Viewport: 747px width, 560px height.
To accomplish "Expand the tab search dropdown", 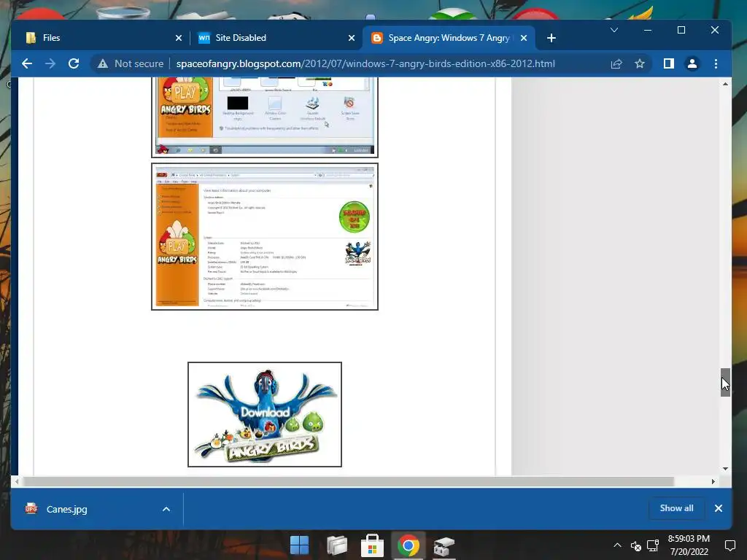I will (614, 30).
